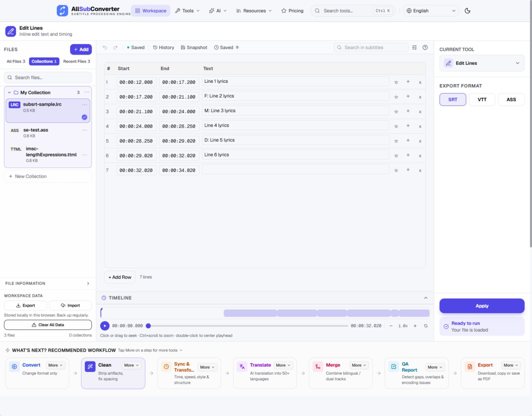Open the AI dropdown menu
The image size is (532, 416).
[218, 11]
